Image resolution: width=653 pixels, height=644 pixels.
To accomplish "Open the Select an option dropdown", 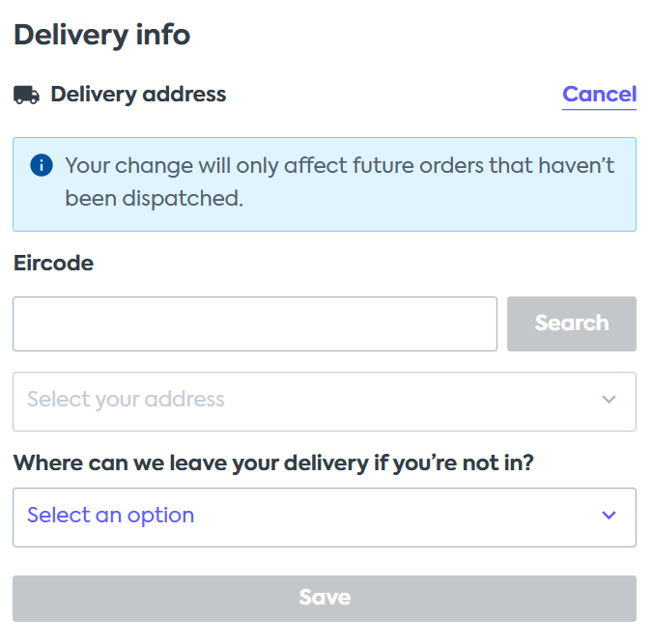I will [325, 518].
